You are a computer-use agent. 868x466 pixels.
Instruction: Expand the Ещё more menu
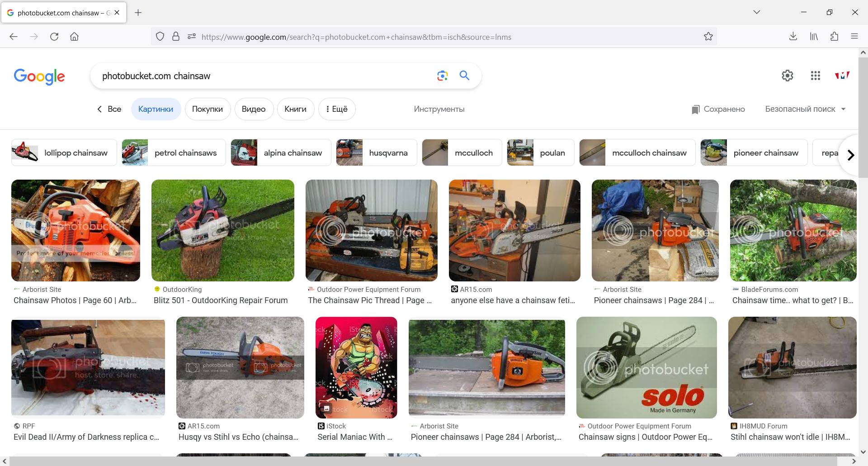pos(337,109)
